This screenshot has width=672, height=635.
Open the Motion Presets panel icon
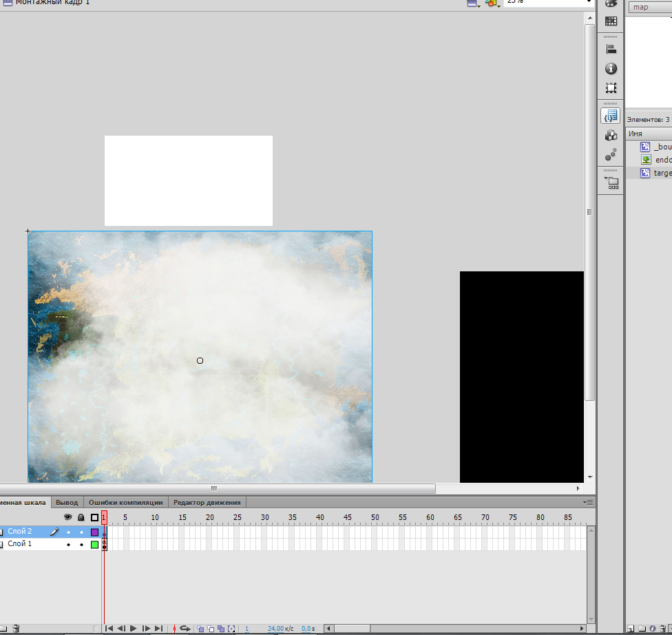click(611, 154)
